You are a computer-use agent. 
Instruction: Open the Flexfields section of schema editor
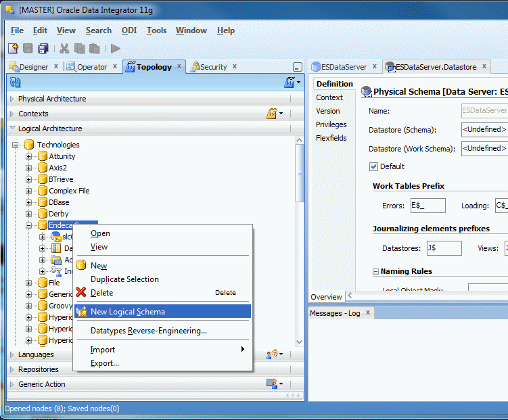pyautogui.click(x=331, y=138)
